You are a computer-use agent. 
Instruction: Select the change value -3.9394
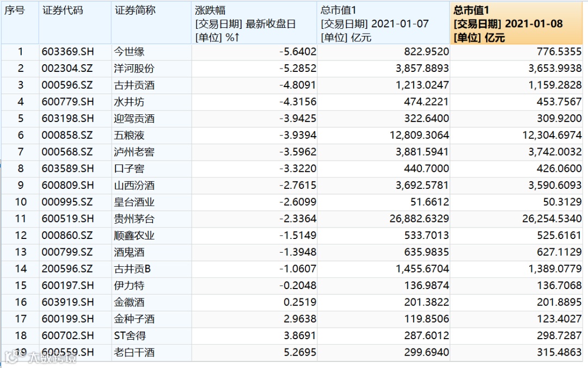[x=298, y=135]
